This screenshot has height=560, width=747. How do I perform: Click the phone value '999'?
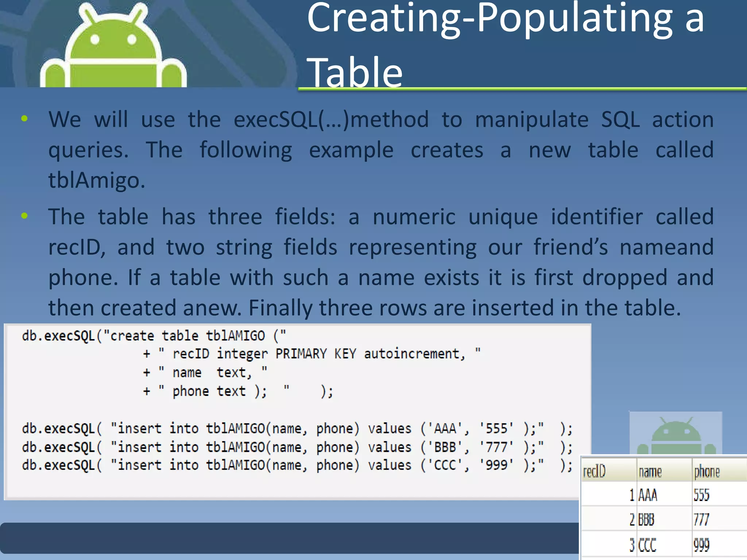click(x=701, y=545)
